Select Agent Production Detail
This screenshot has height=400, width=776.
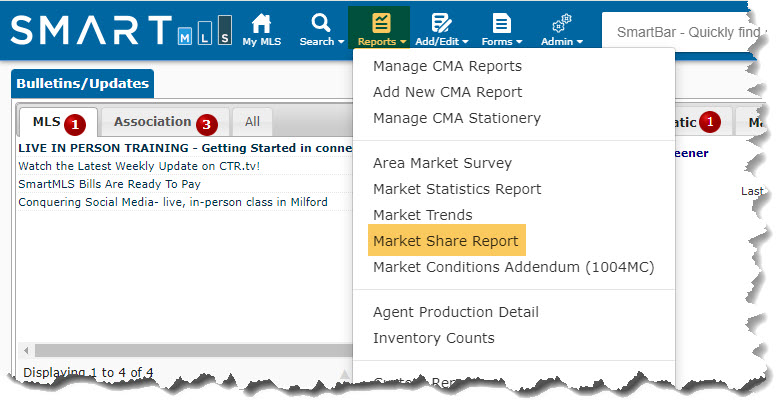tap(456, 312)
